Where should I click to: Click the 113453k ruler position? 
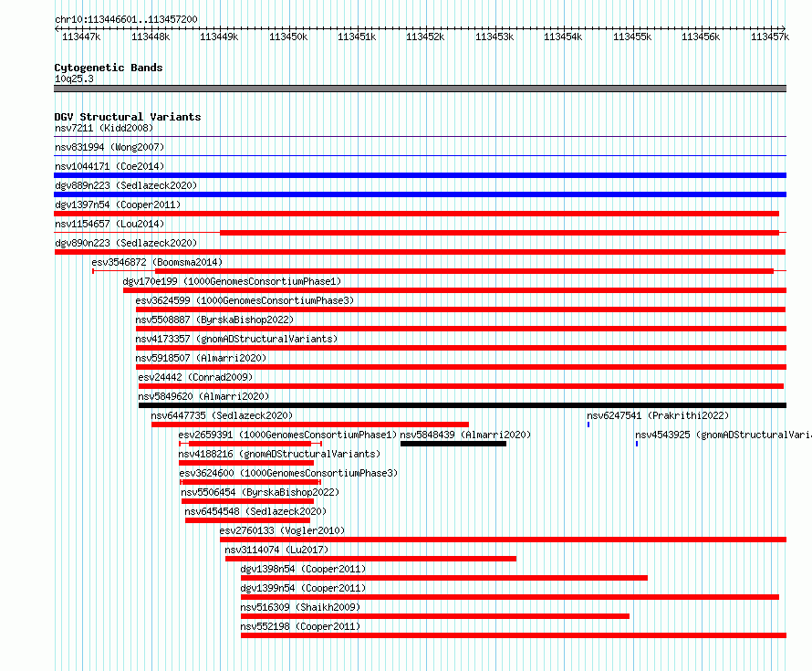[494, 37]
